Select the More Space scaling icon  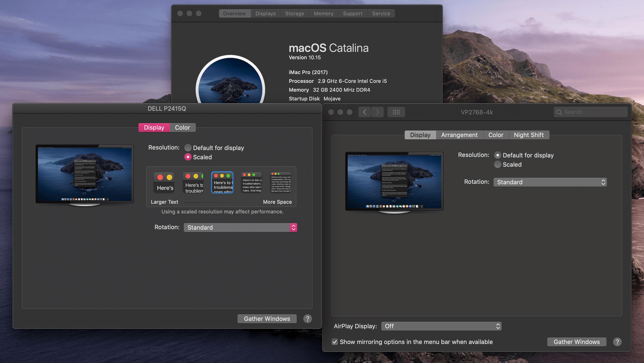281,182
